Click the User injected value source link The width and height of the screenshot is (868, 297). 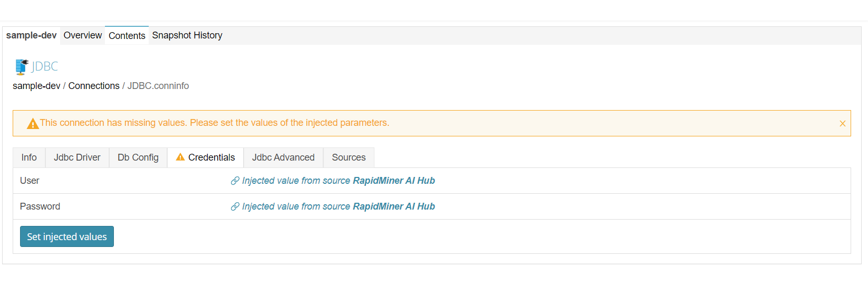tap(339, 181)
